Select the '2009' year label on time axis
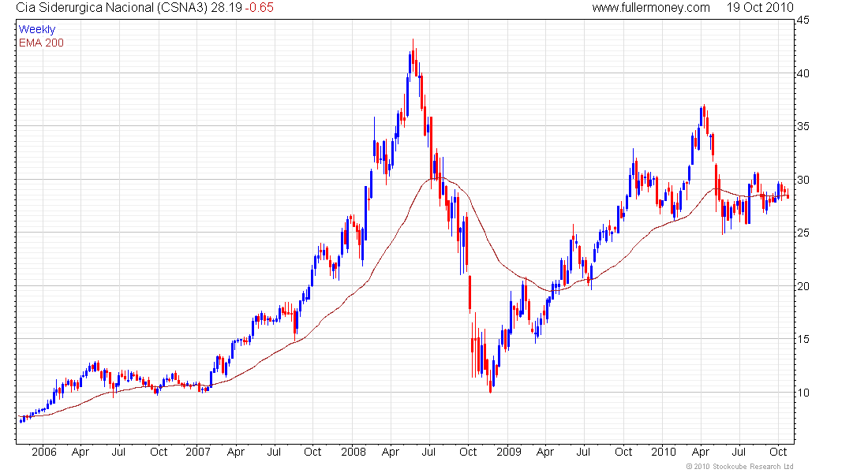The width and height of the screenshot is (868, 473). 509,452
